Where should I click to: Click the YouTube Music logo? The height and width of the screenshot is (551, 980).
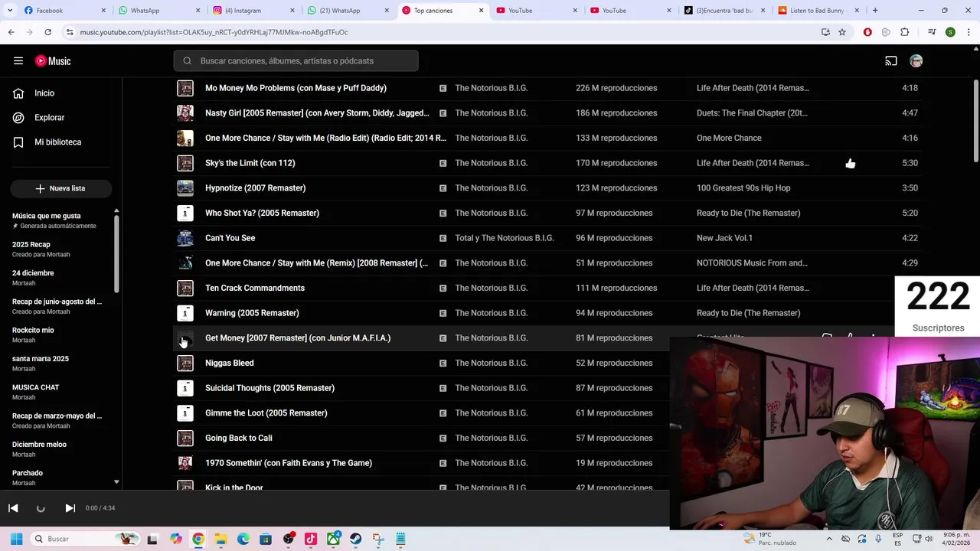coord(53,61)
